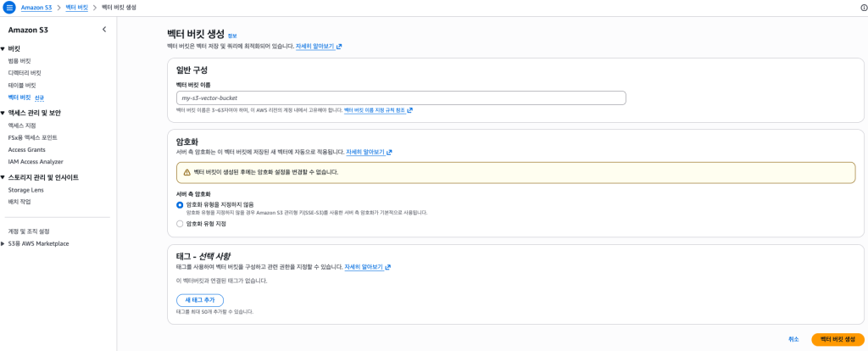Viewport: 868px width, 351px height.
Task: Open 범용 버킷 in the sidebar
Action: [19, 61]
